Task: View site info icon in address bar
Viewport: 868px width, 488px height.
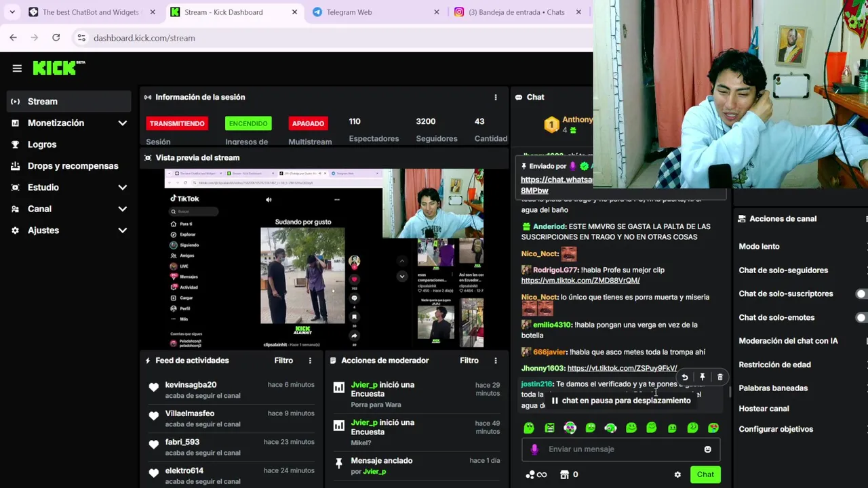Action: [81, 38]
